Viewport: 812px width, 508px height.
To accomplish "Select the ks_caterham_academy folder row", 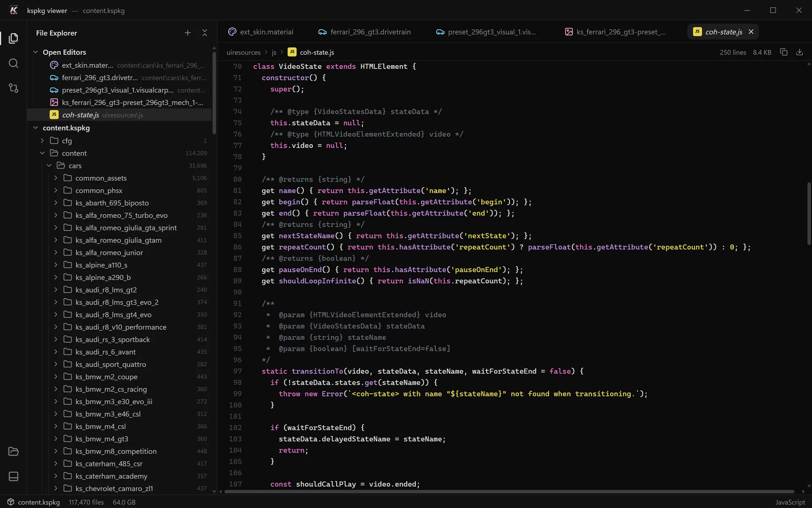I will pos(119,476).
